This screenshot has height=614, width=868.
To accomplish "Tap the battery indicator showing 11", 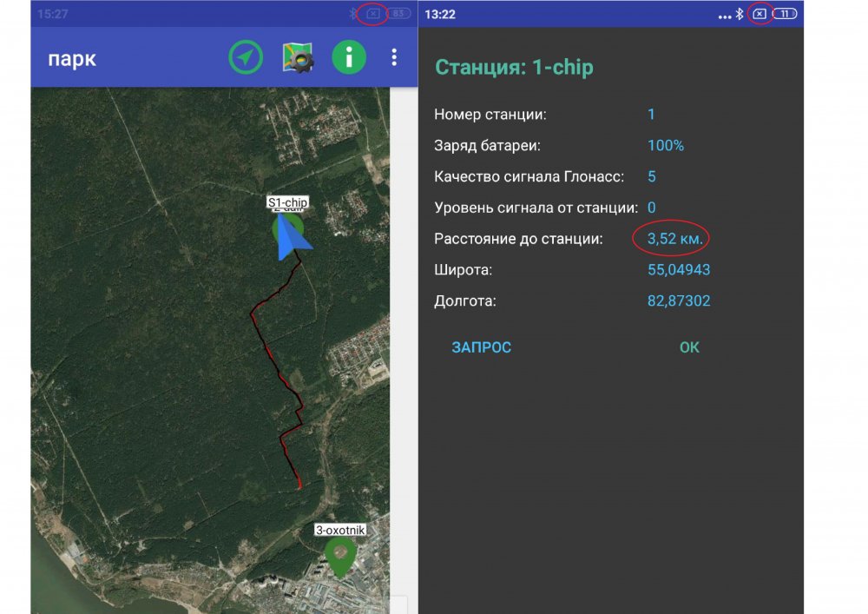I will 784,14.
